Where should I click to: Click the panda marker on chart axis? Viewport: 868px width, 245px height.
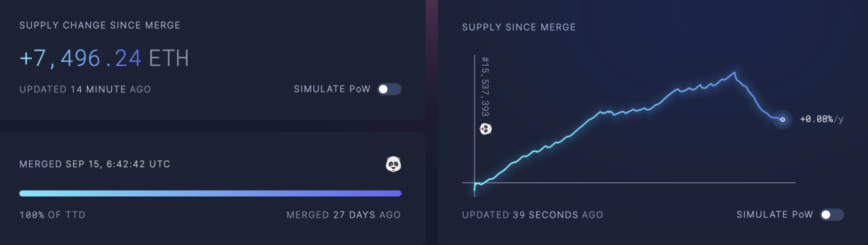pyautogui.click(x=486, y=129)
